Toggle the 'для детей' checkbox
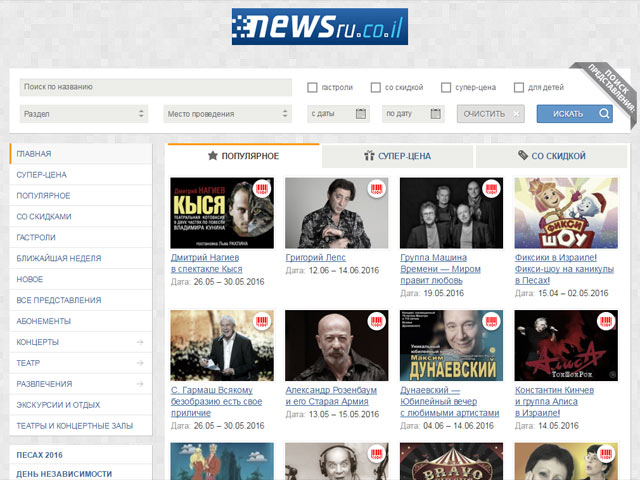The image size is (640, 480). (x=519, y=87)
